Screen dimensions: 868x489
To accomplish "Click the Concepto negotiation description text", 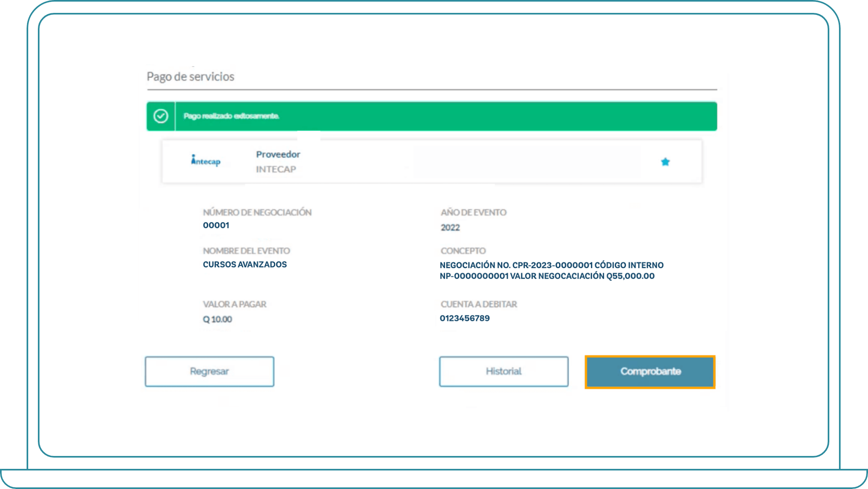I will click(x=551, y=271).
